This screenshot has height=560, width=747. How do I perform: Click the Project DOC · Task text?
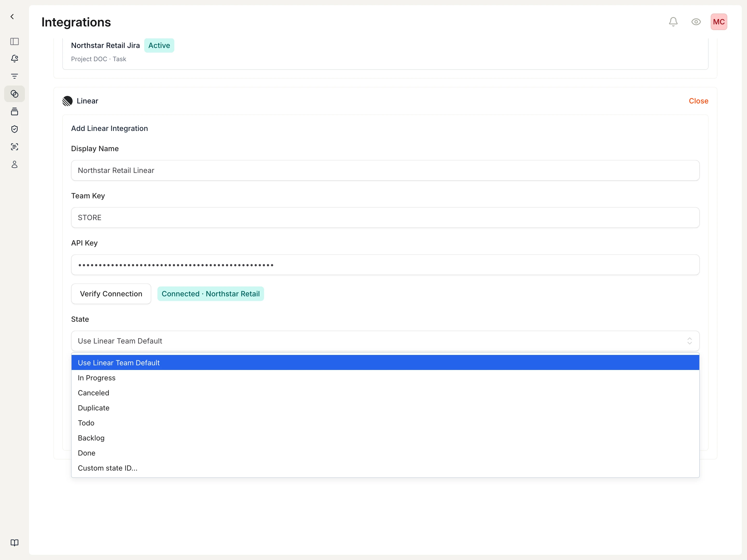tap(99, 59)
